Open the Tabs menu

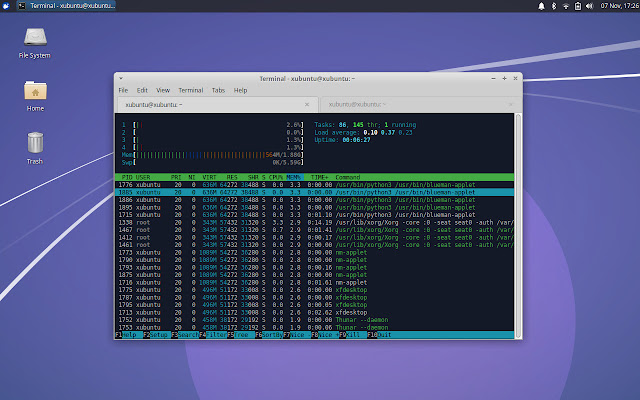pos(218,90)
